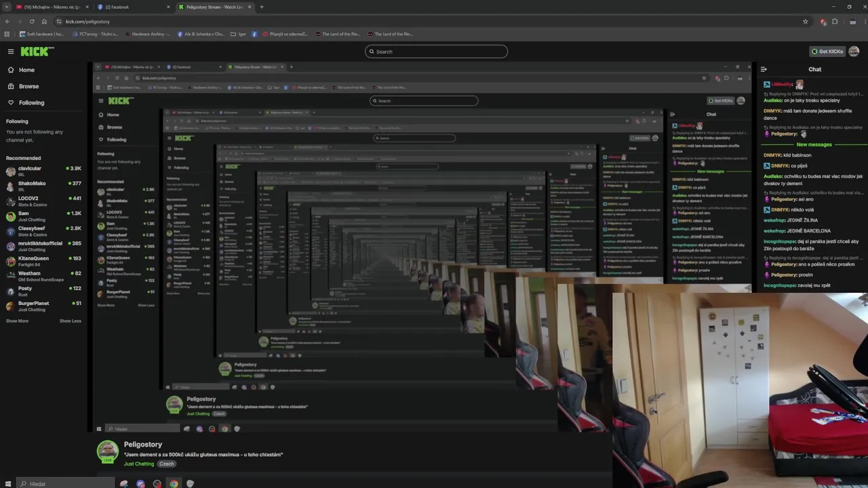This screenshot has height=488, width=868.
Task: Click KitanaQueen channel avatar
Action: pyautogui.click(x=11, y=260)
